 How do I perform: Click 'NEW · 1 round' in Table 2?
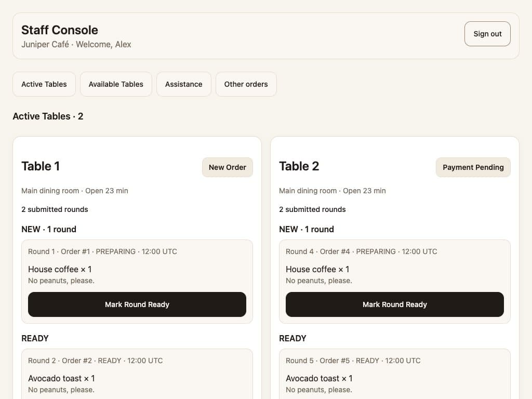click(307, 229)
